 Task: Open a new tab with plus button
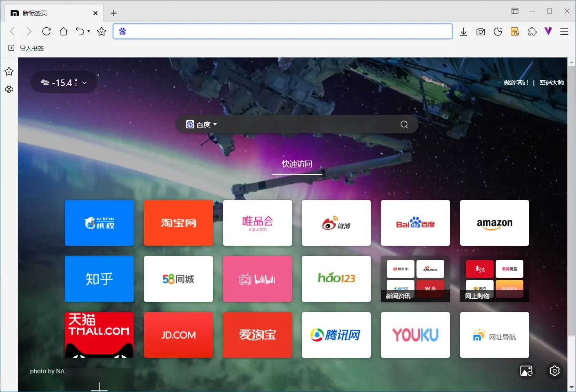(x=113, y=13)
